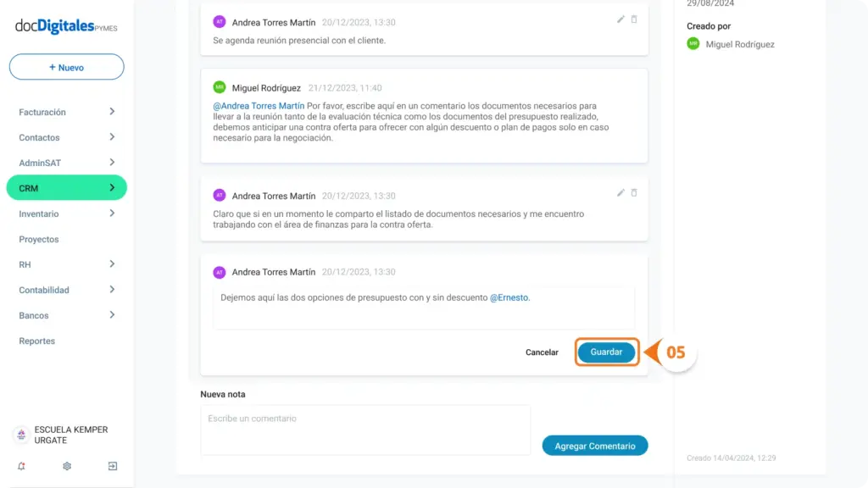This screenshot has height=488, width=868.
Task: Click the Guardar button
Action: click(606, 352)
